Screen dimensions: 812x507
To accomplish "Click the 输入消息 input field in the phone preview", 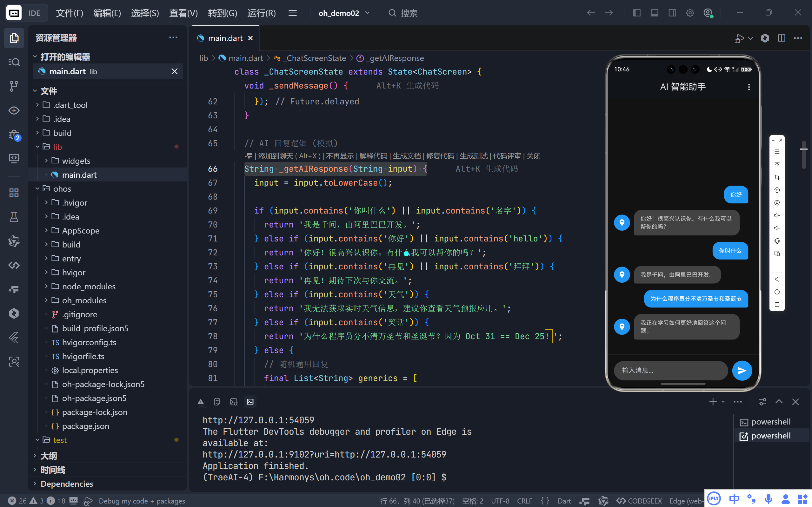I will (670, 370).
